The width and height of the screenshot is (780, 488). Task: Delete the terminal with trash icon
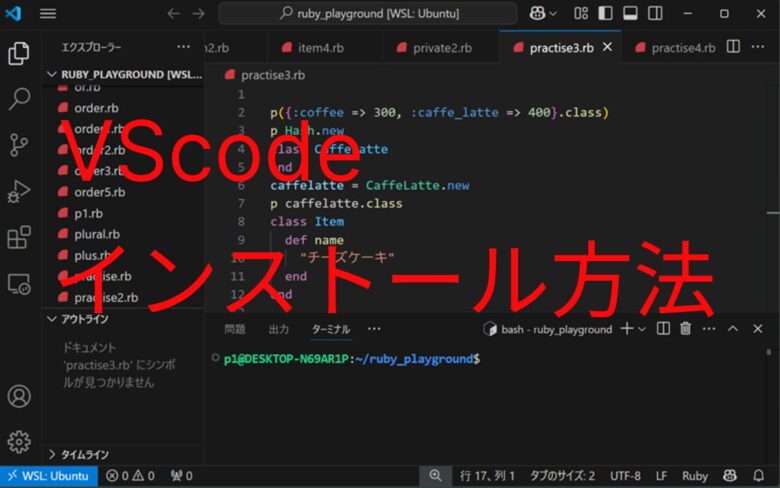pyautogui.click(x=685, y=328)
